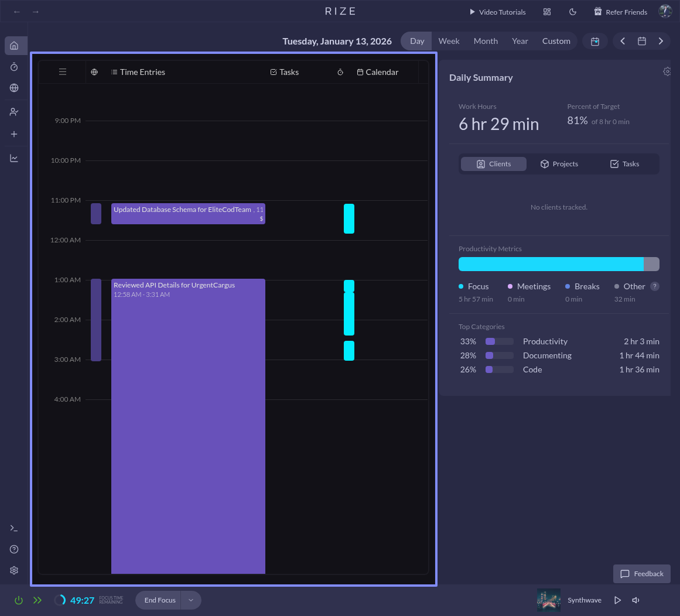Open the Feedback button
680x616 pixels.
(641, 574)
